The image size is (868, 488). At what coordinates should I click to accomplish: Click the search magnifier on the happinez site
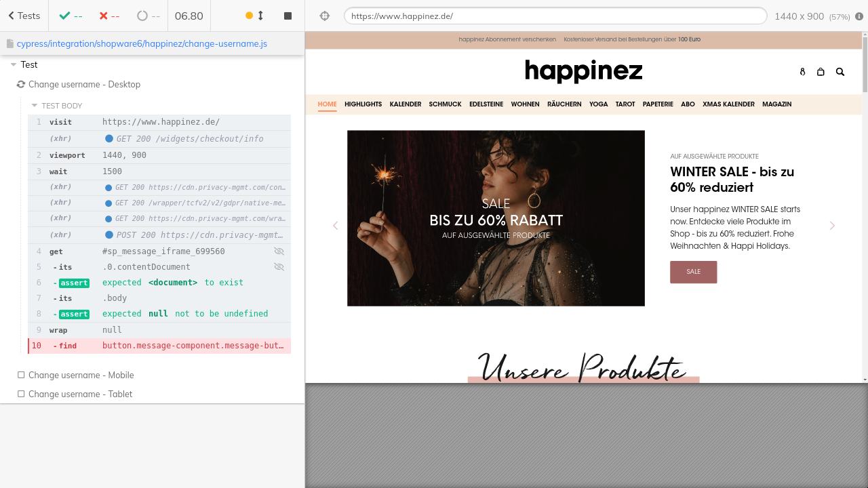pyautogui.click(x=840, y=71)
